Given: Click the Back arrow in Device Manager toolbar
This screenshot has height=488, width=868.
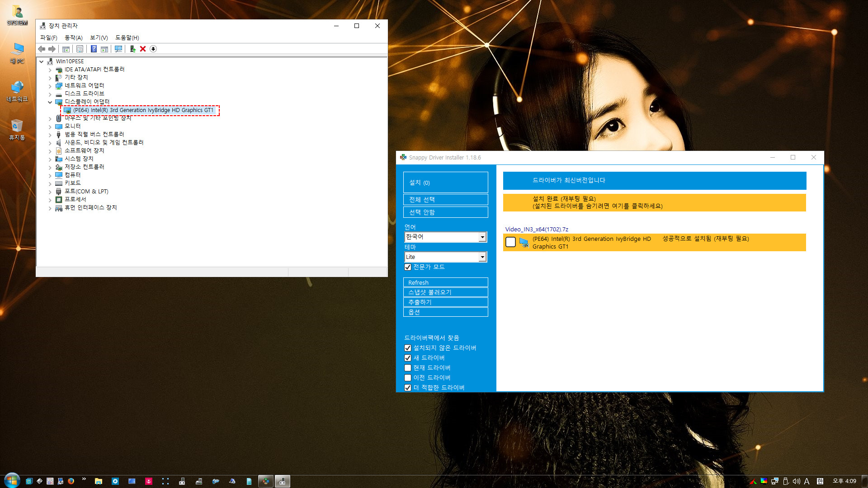Looking at the screenshot, I should click(42, 49).
